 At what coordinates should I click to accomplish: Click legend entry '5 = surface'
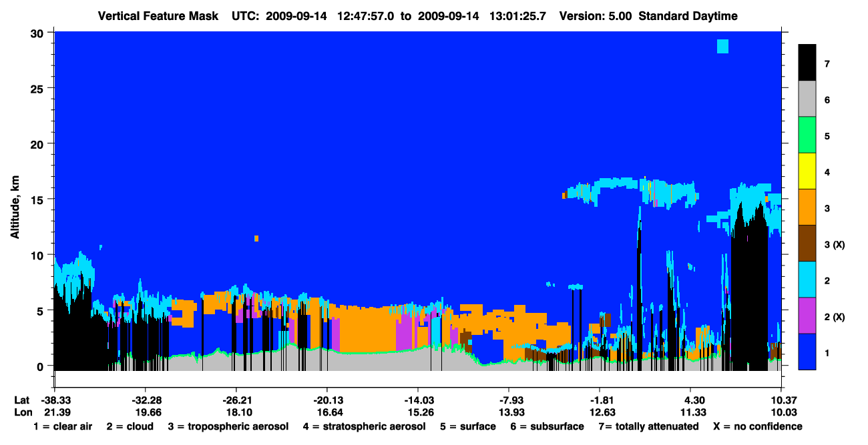click(468, 426)
